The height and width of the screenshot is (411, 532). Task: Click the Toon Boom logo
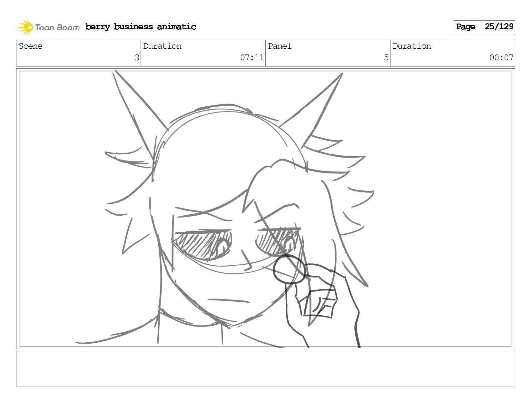pos(48,27)
